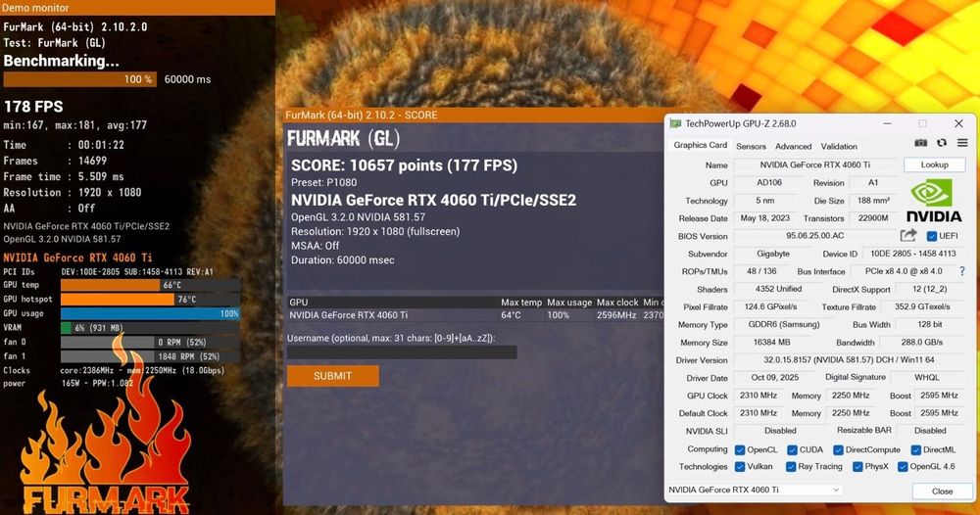The image size is (980, 515).
Task: Click the BIOS export share icon
Action: click(x=908, y=235)
